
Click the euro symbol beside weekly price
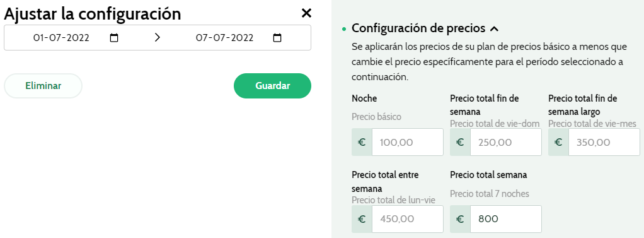click(460, 219)
